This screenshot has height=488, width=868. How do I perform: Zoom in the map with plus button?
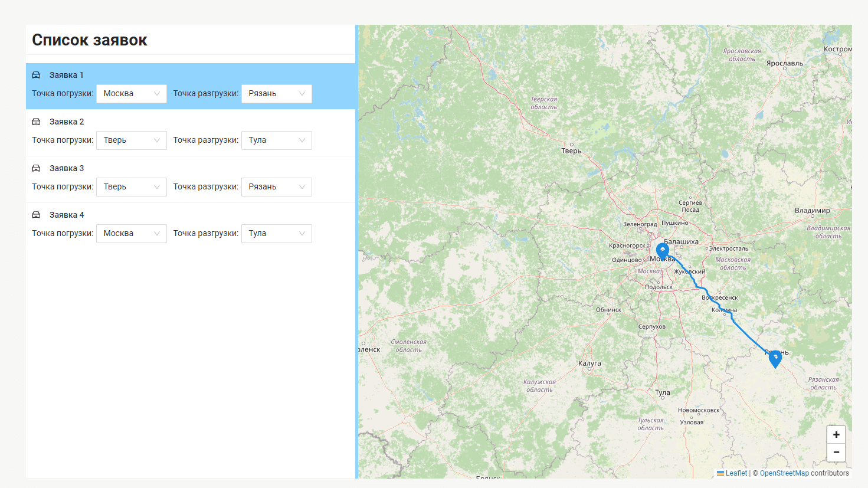pyautogui.click(x=836, y=434)
